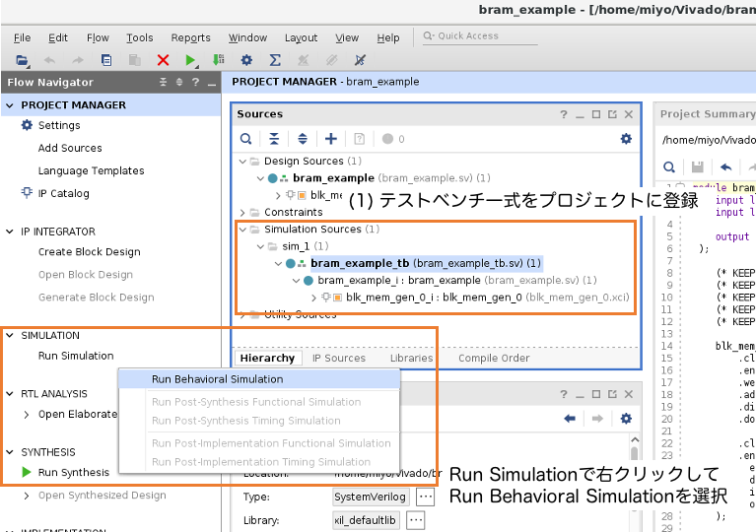Image resolution: width=756 pixels, height=532 pixels.
Task: Open the Reports menu
Action: point(191,37)
